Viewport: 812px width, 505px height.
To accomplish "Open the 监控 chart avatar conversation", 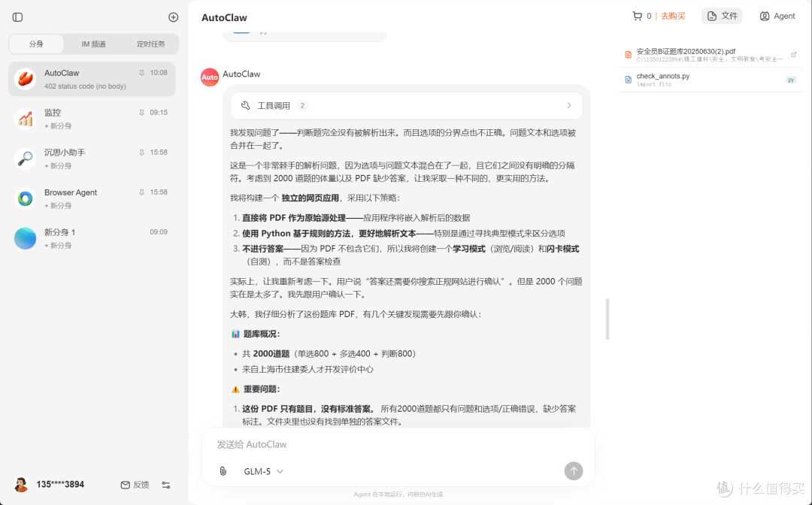I will [26, 119].
